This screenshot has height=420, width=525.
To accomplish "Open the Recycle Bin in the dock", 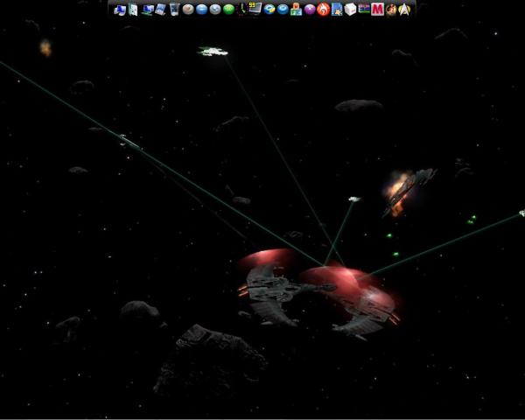I will click(x=173, y=10).
